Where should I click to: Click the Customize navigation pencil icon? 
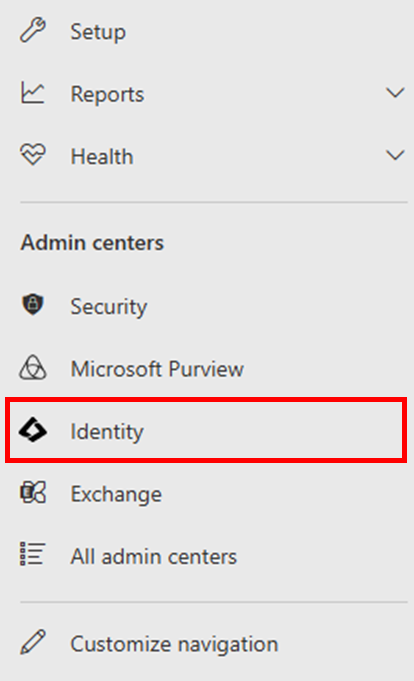point(33,642)
